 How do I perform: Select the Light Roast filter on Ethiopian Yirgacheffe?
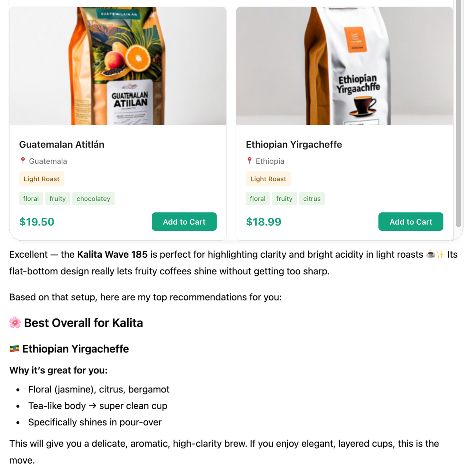268,179
